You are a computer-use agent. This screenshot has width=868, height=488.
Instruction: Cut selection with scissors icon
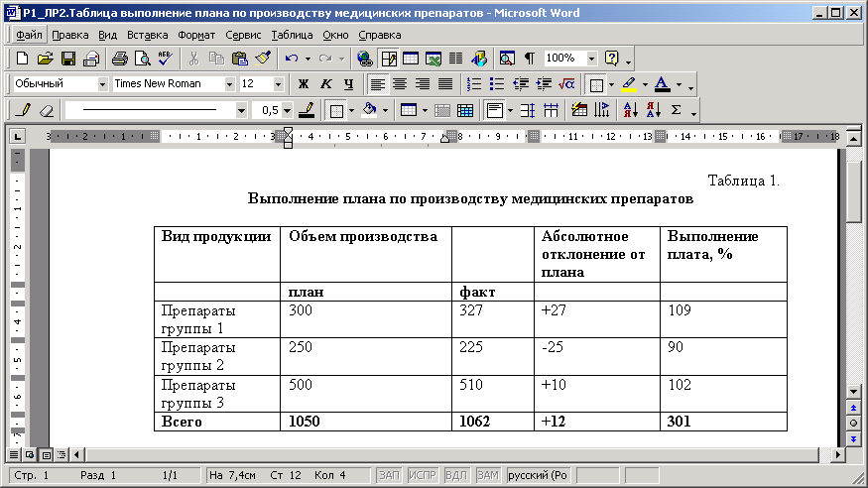coord(193,59)
